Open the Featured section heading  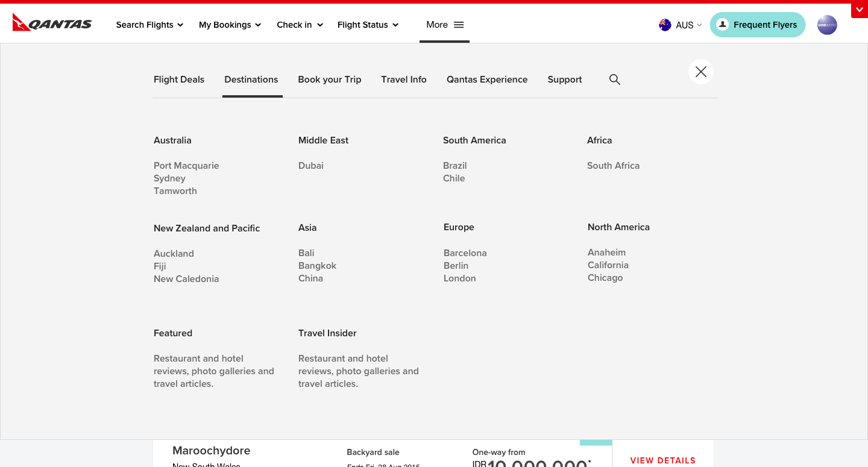pos(173,333)
